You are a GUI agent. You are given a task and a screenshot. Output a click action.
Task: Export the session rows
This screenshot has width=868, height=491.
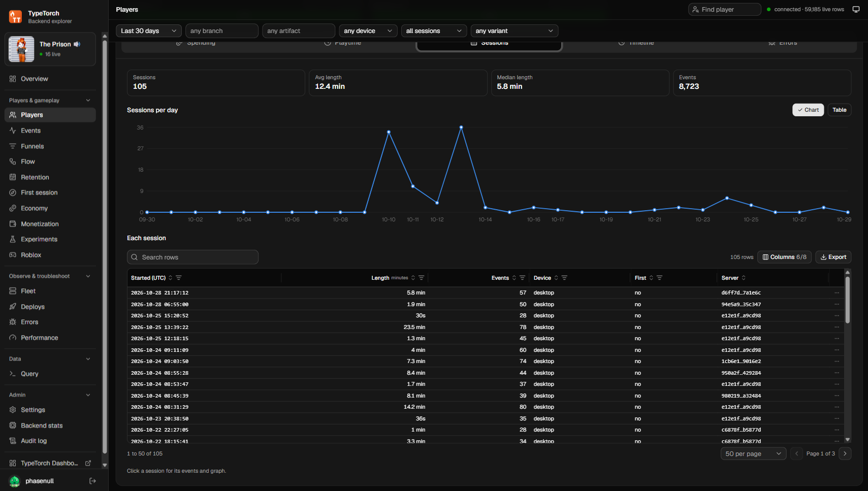click(833, 257)
